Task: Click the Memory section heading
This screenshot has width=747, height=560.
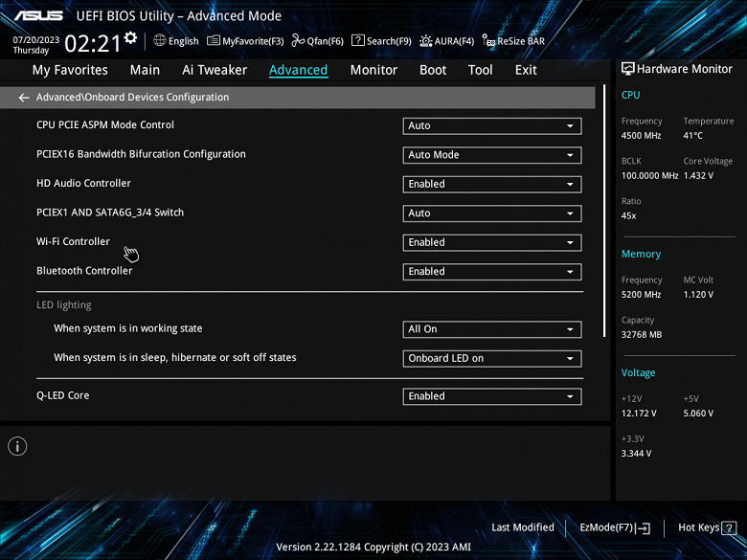Action: pyautogui.click(x=641, y=255)
